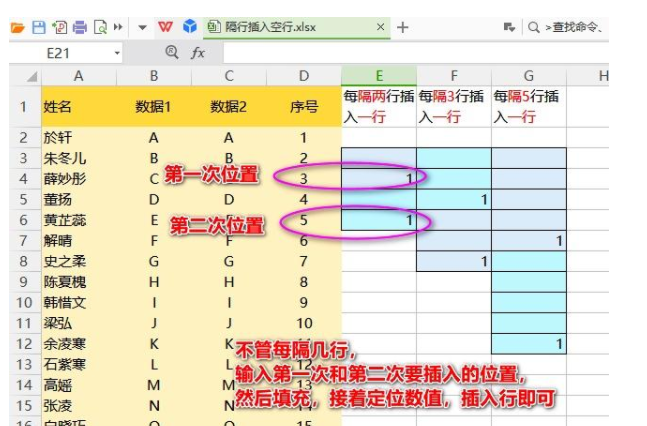647x426 pixels.
Task: Click the formula bar input area
Action: tap(416, 53)
